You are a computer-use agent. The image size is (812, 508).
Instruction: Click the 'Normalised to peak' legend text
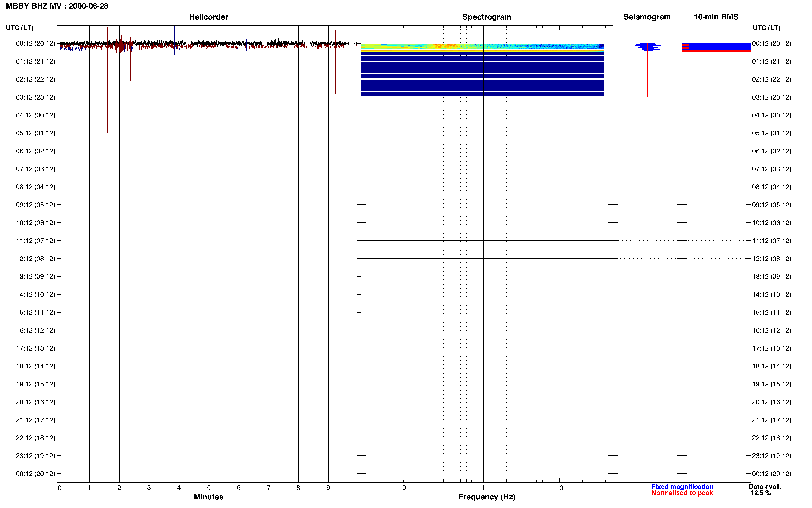682,493
